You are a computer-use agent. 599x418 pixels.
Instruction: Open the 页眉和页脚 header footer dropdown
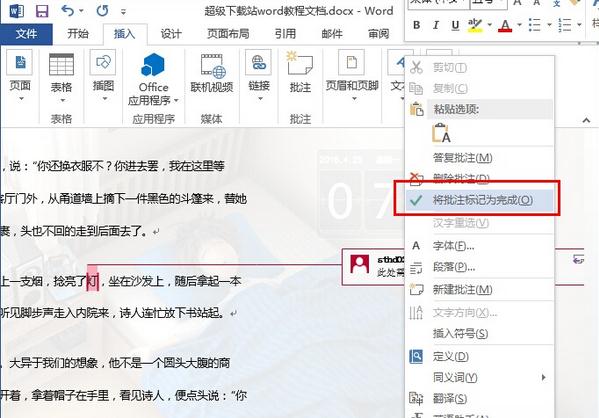pos(352,76)
